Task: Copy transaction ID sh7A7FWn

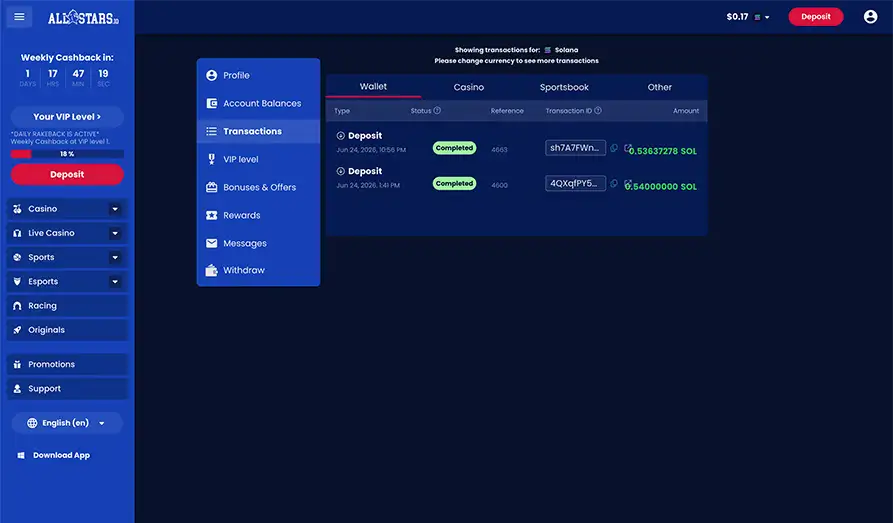Action: (614, 148)
